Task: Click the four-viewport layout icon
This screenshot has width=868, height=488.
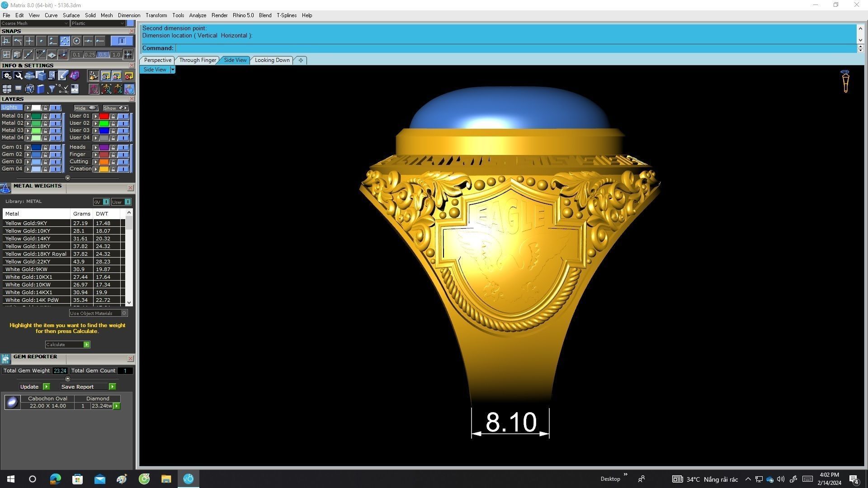Action: pos(7,89)
